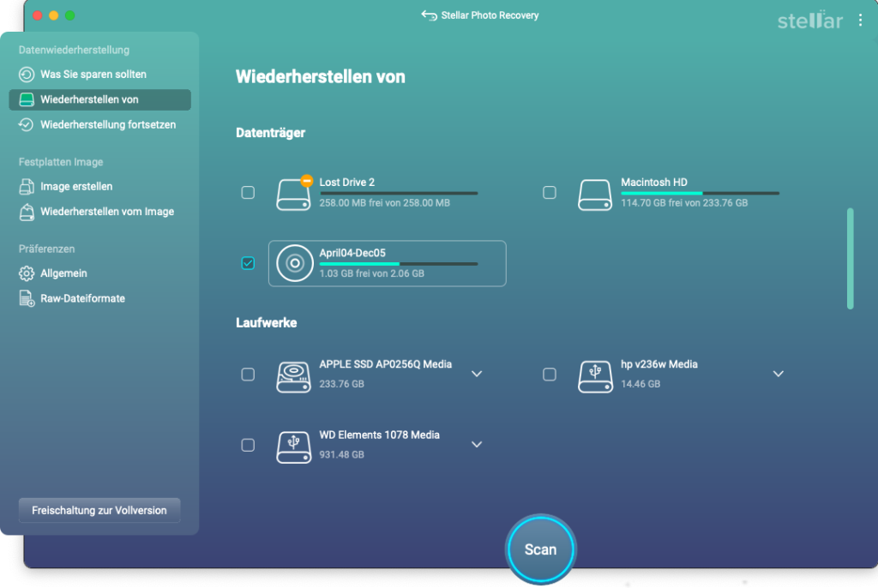Screen dimensions: 878x588
Task: Expand the hp v236w Media drive
Action: click(779, 374)
